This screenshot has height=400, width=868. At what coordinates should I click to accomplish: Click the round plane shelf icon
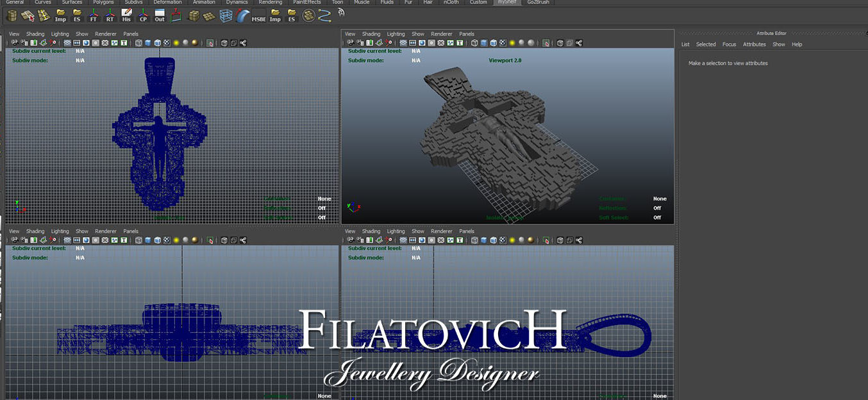pyautogui.click(x=308, y=15)
